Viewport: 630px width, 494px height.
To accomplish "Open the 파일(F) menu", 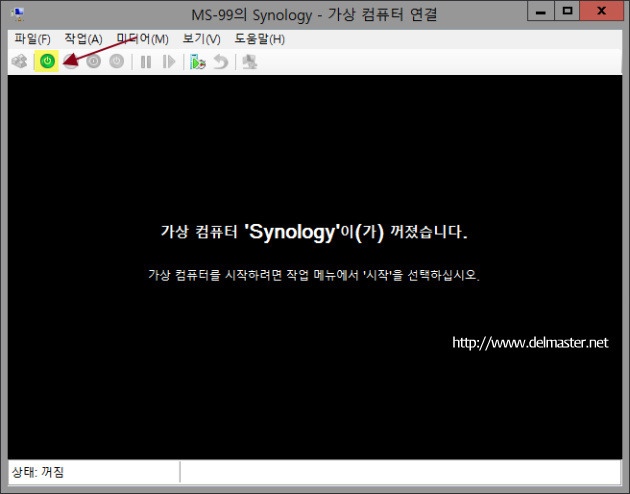I will [33, 39].
